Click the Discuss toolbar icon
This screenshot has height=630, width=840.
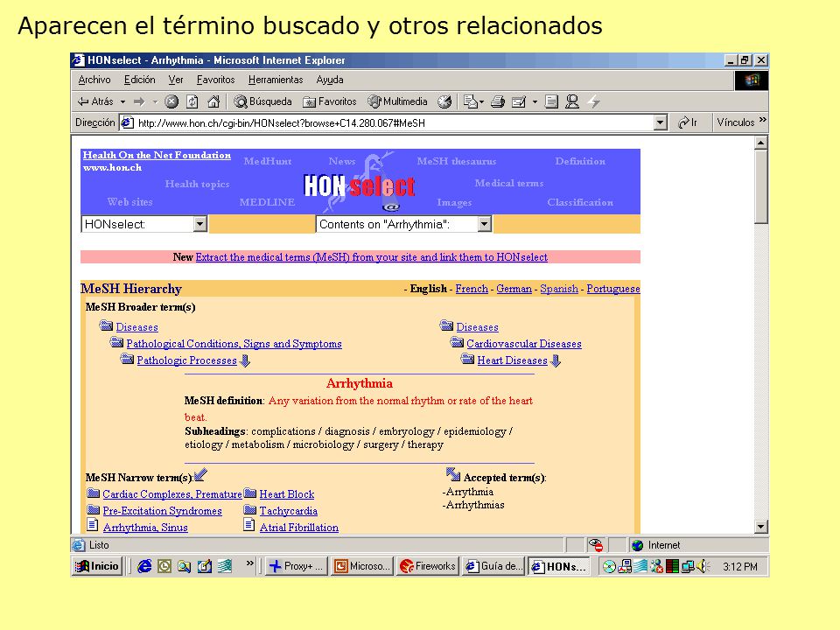tap(551, 101)
